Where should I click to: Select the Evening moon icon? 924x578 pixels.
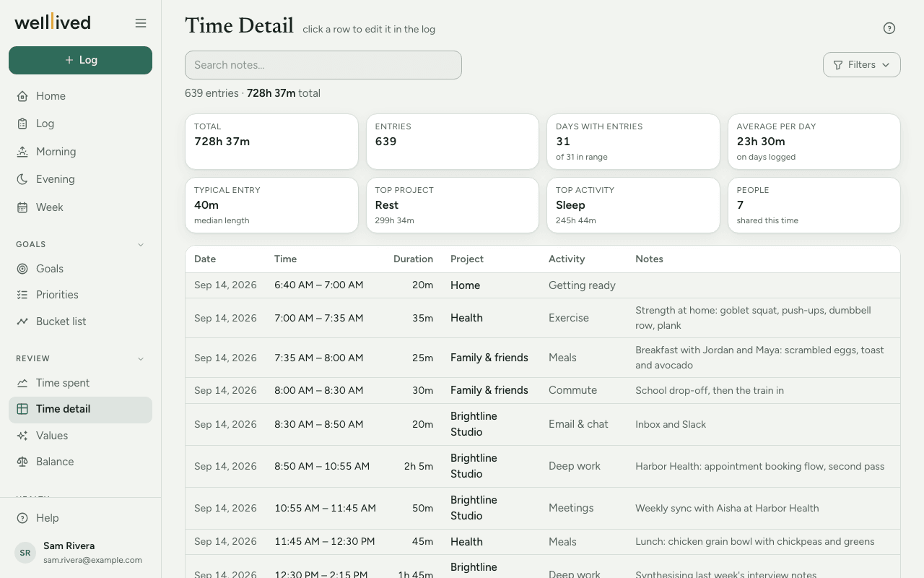(22, 179)
